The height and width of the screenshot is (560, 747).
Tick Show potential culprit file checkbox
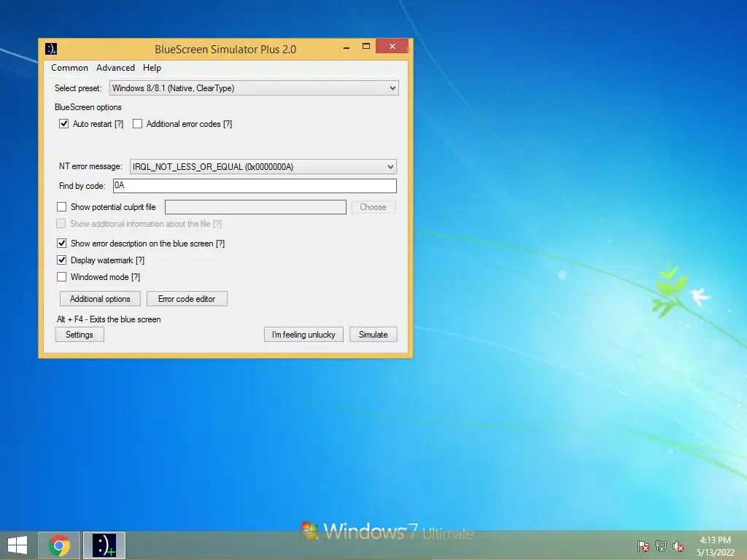tap(61, 206)
